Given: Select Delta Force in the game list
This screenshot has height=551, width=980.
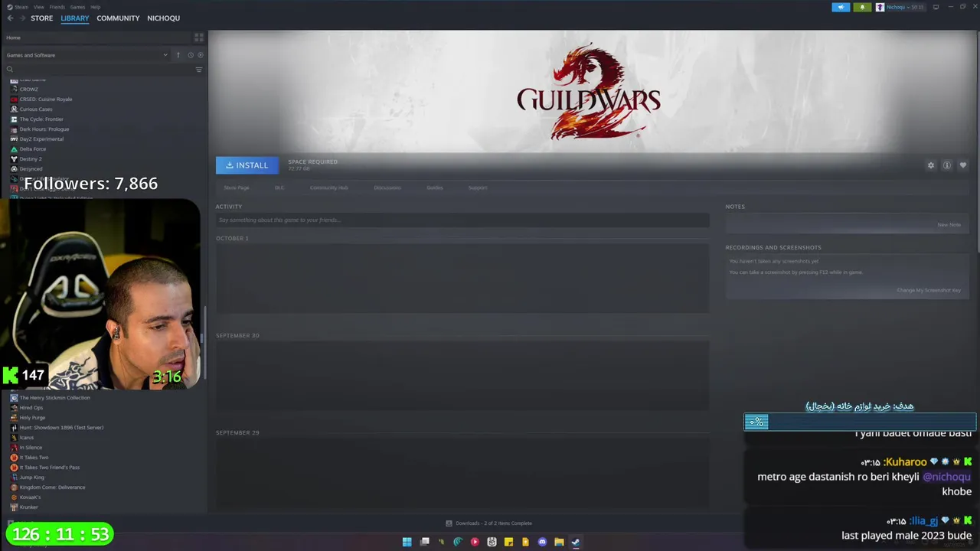Looking at the screenshot, I should (33, 149).
